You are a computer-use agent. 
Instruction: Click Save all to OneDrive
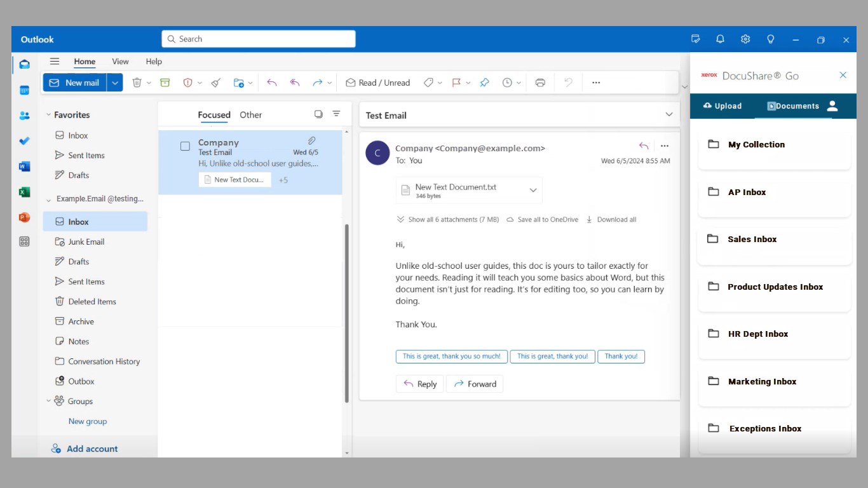tap(542, 220)
